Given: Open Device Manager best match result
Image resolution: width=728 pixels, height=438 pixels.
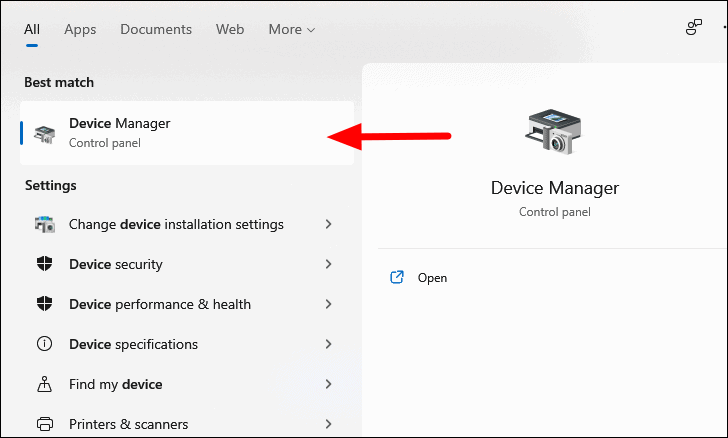Looking at the screenshot, I should pyautogui.click(x=187, y=133).
